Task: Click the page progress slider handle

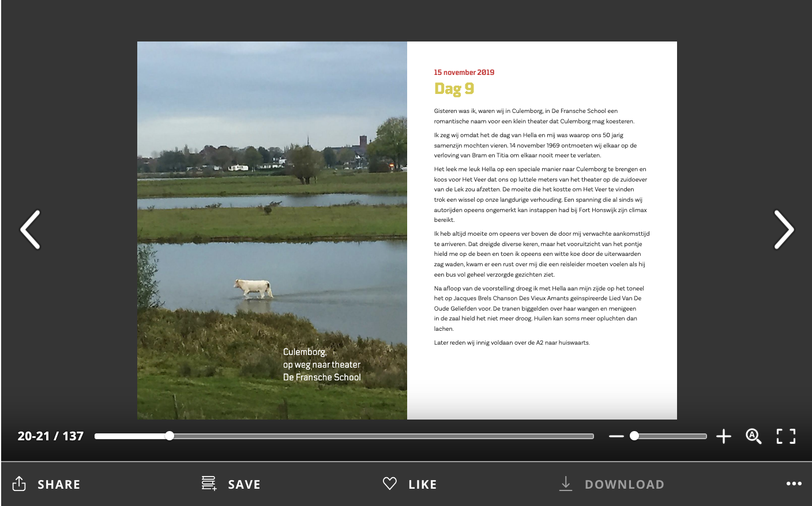Action: click(x=170, y=436)
